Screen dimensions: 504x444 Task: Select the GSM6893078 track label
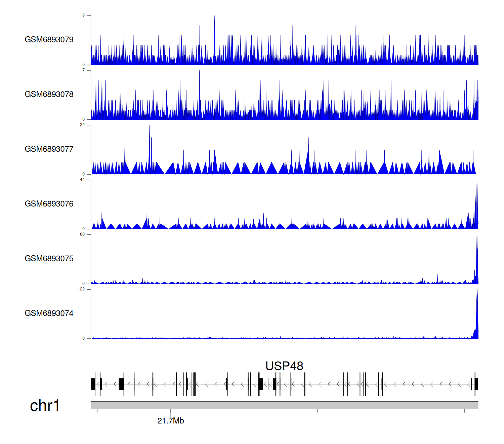coord(49,95)
